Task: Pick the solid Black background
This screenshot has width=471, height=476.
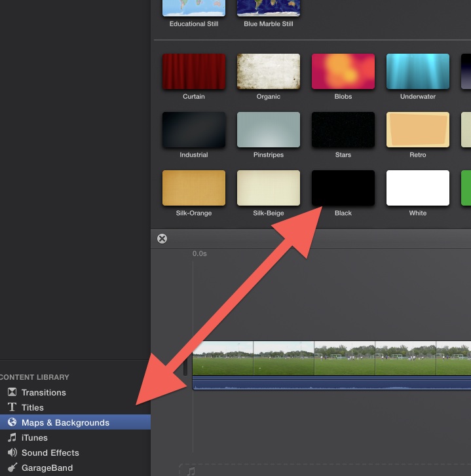Action: [x=343, y=188]
